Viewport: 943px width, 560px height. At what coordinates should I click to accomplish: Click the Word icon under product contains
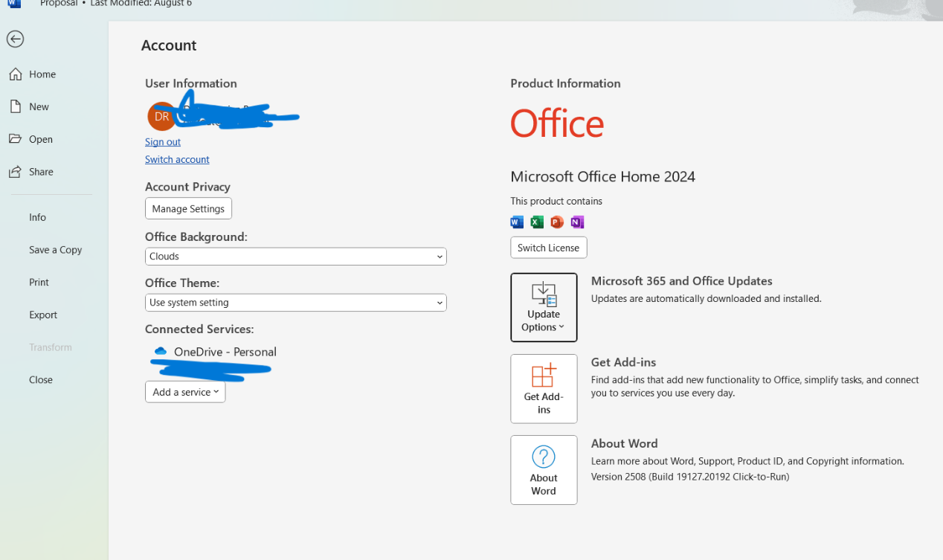(x=517, y=222)
